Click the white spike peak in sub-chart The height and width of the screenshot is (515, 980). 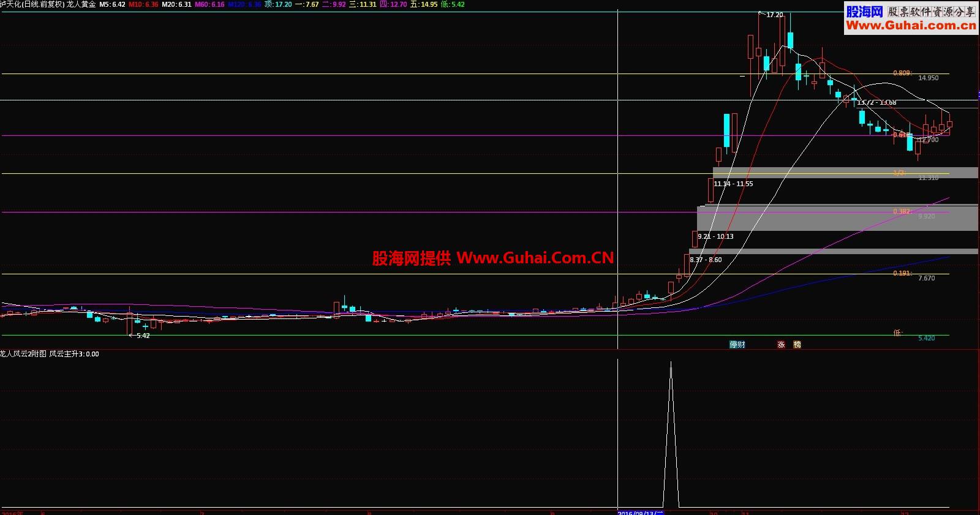671,363
